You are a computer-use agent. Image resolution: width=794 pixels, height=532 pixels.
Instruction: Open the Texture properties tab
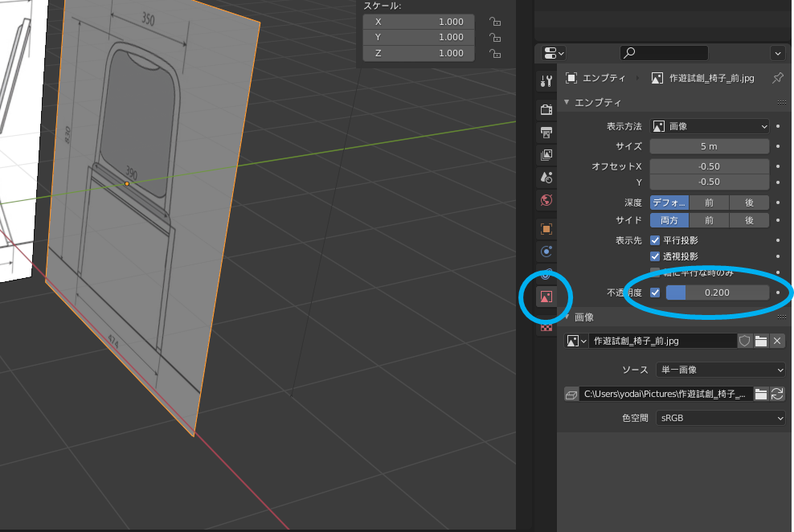[x=546, y=328]
